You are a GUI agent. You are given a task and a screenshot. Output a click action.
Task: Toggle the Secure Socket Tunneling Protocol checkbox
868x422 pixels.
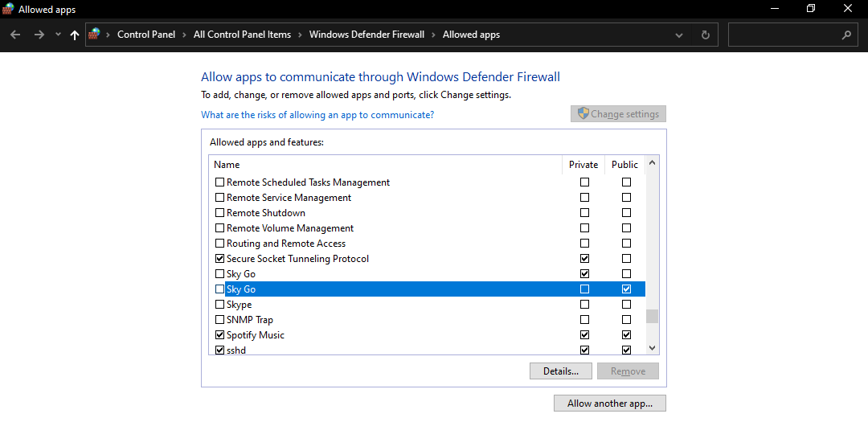tap(220, 259)
